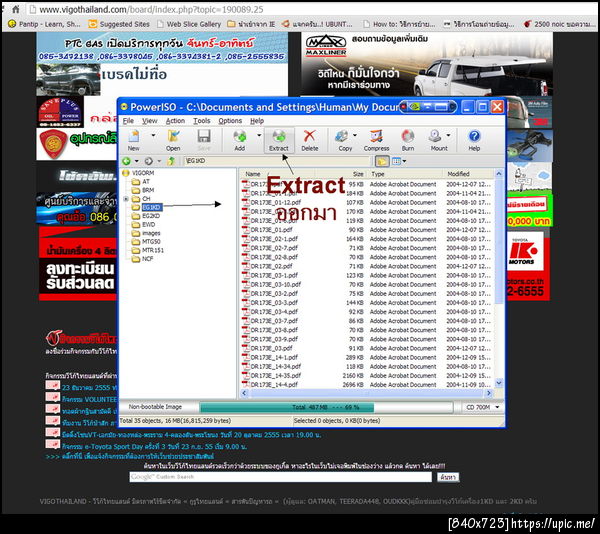Open Suggested Sites bookmark
600x534 pixels.
click(119, 24)
